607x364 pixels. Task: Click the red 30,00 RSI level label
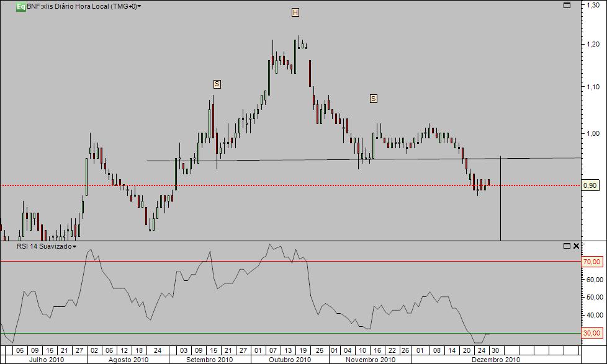pyautogui.click(x=591, y=333)
